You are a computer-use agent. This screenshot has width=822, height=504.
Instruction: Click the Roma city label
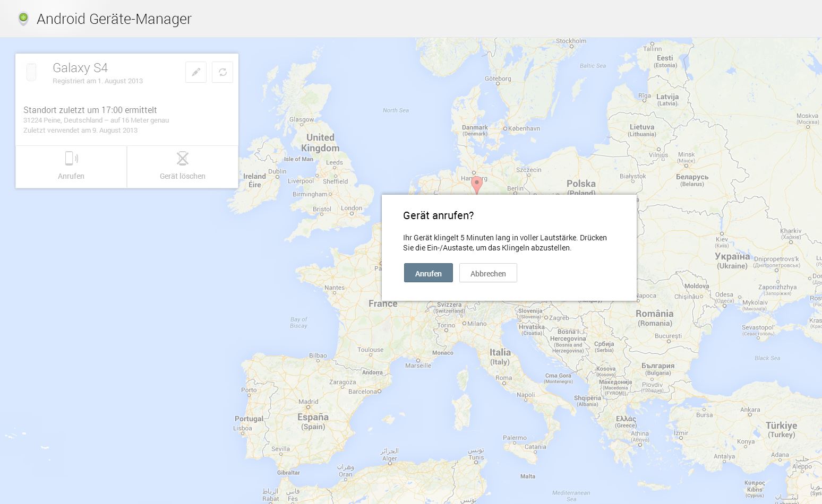504,378
